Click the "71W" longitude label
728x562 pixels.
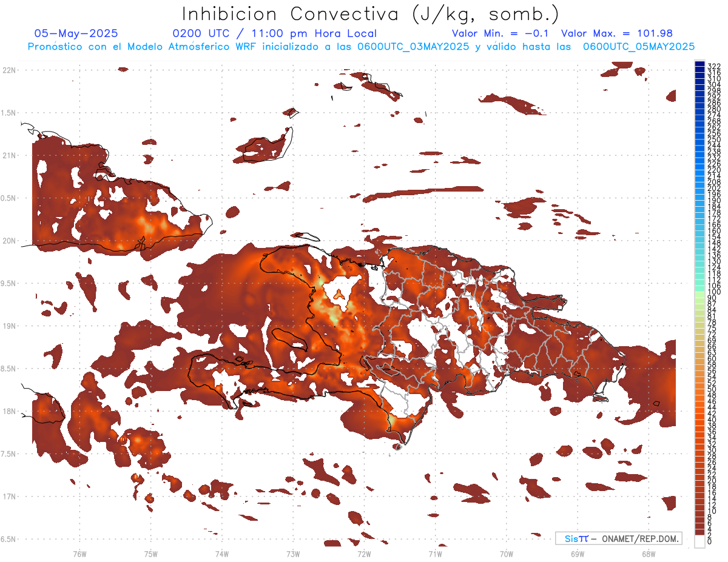click(x=435, y=554)
